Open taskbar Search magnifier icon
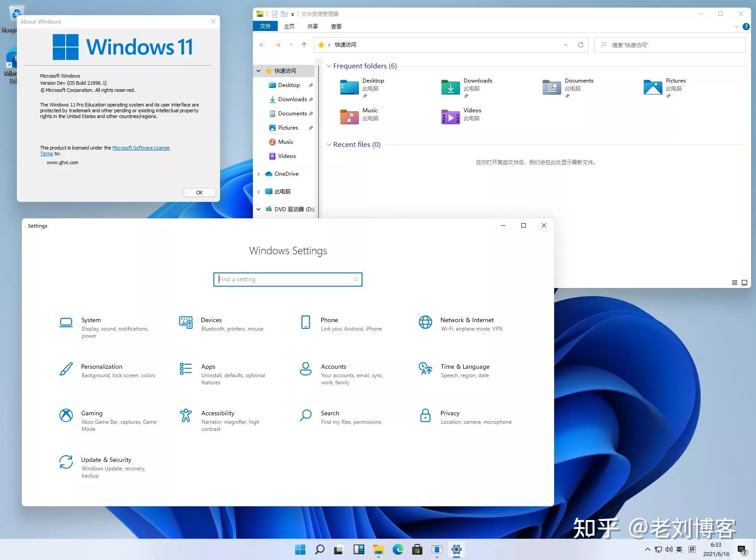Screen dimensions: 756x560 click(x=319, y=550)
